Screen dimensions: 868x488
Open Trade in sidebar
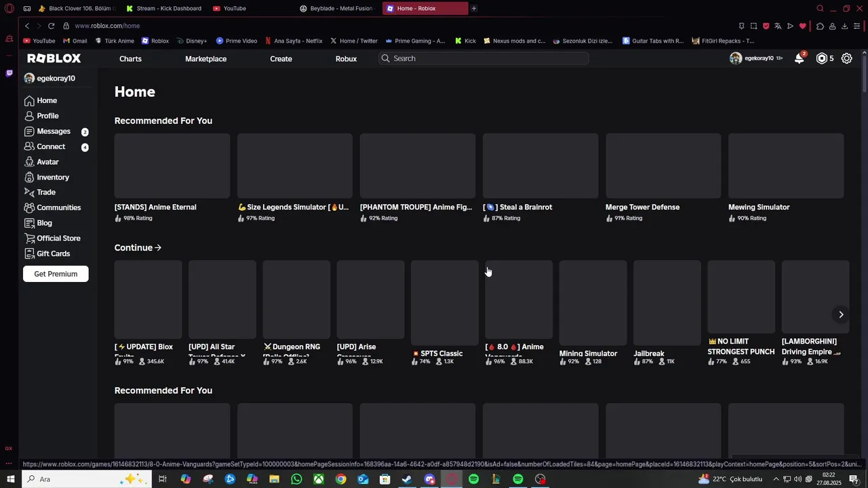[40, 192]
